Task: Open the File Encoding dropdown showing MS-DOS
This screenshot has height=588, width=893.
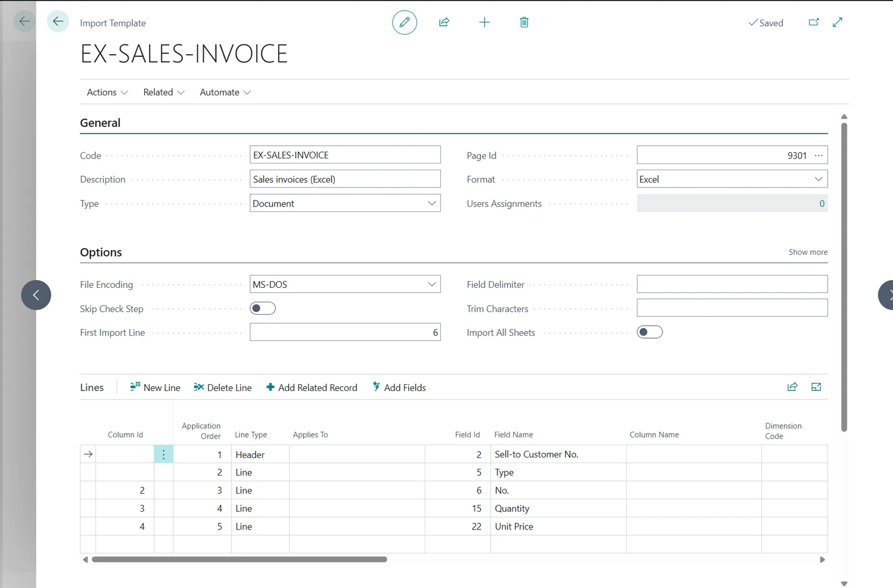Action: click(x=345, y=284)
